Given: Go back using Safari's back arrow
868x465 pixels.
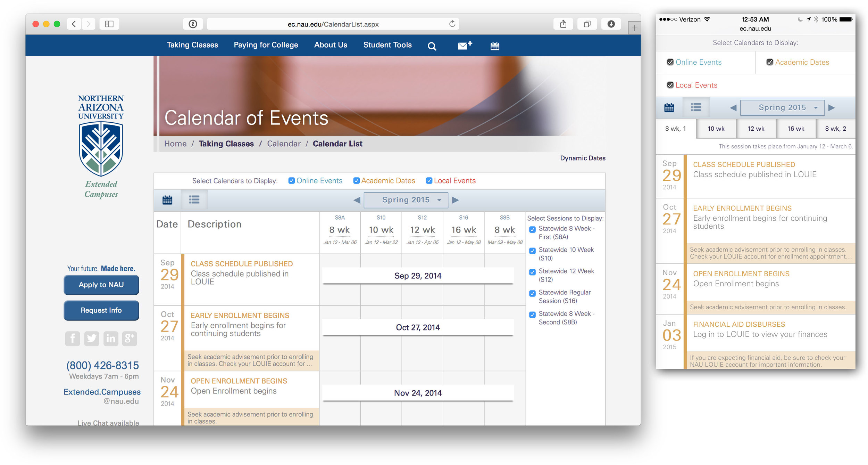Looking at the screenshot, I should [74, 24].
